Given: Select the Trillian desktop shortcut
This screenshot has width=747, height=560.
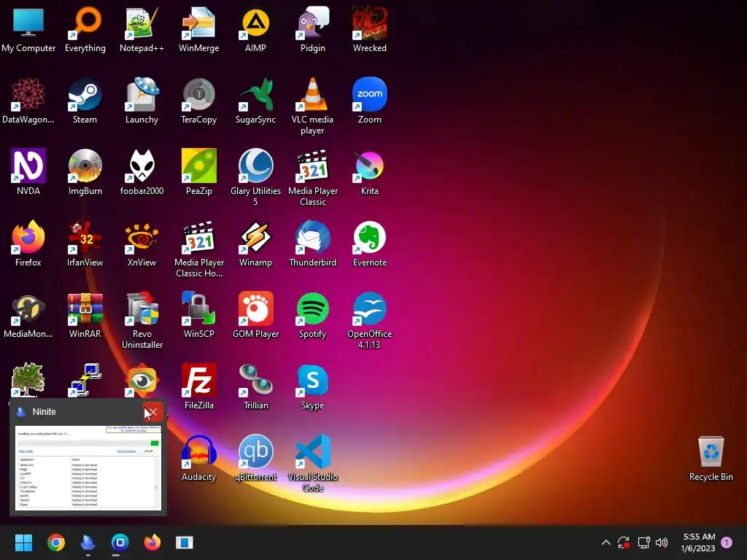Looking at the screenshot, I should click(255, 386).
